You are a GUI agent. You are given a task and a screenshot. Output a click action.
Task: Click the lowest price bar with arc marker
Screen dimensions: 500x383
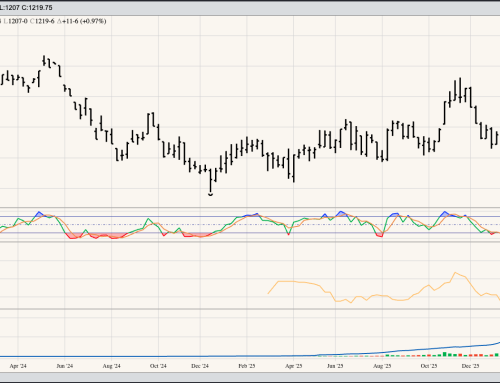click(211, 182)
